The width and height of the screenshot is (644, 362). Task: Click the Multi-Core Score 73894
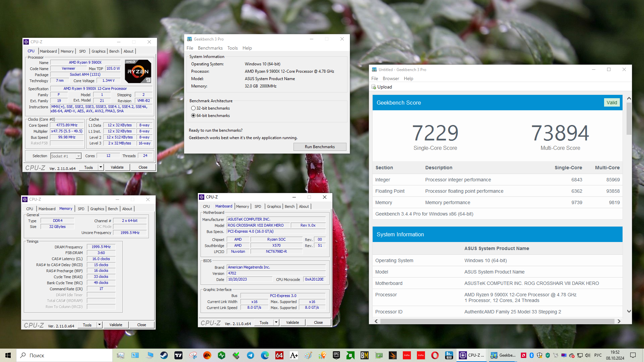(560, 133)
